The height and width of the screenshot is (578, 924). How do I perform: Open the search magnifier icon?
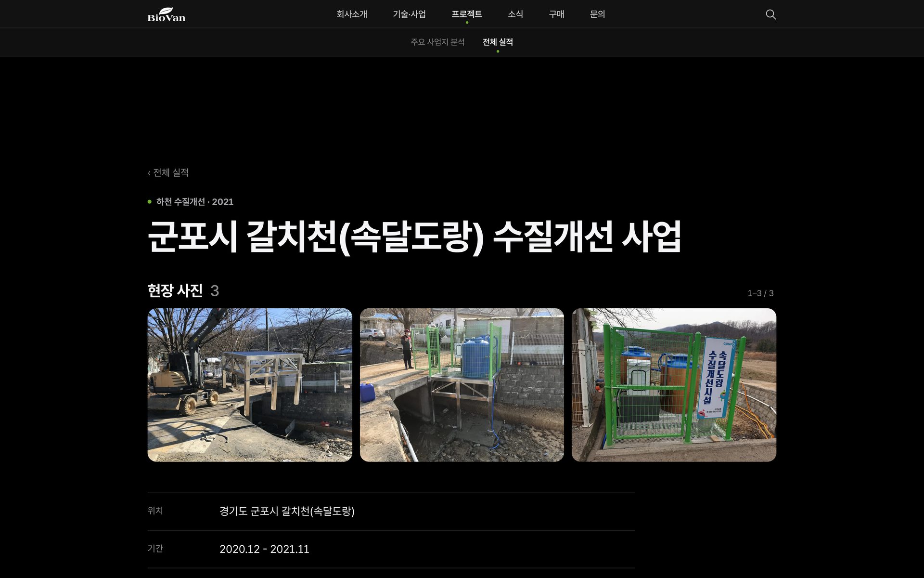tap(770, 14)
